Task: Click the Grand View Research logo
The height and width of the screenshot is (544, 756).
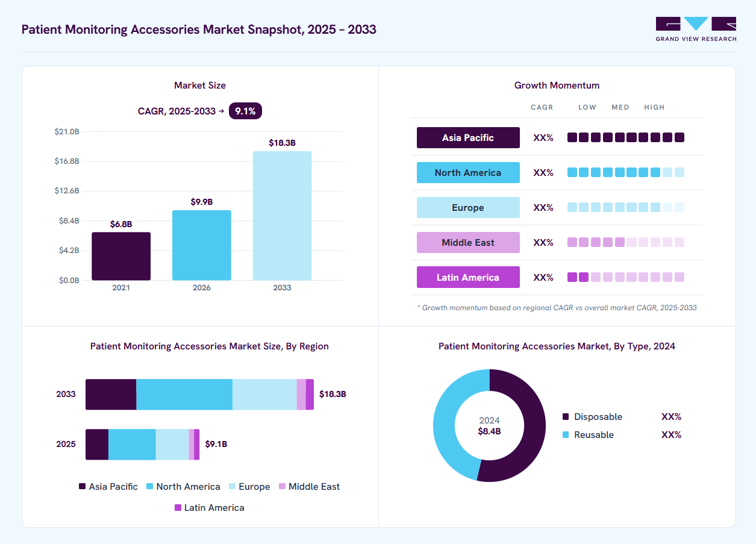Action: point(696,29)
